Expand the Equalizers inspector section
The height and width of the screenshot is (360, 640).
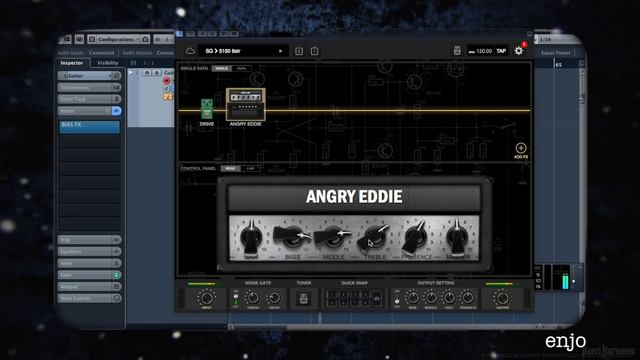coord(89,252)
